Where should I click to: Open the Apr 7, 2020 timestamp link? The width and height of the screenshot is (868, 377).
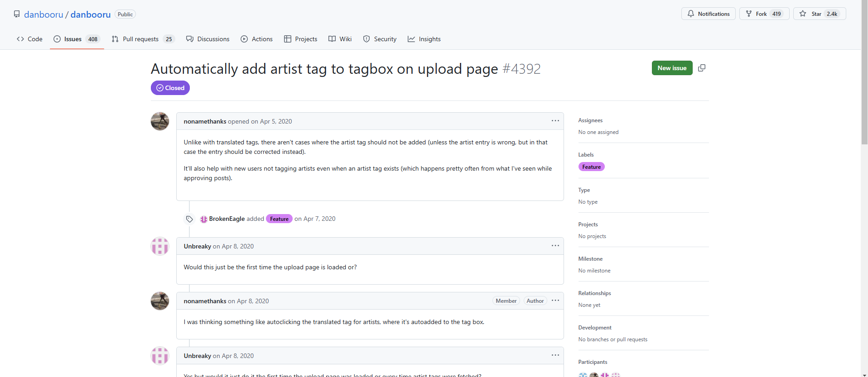pyautogui.click(x=319, y=219)
